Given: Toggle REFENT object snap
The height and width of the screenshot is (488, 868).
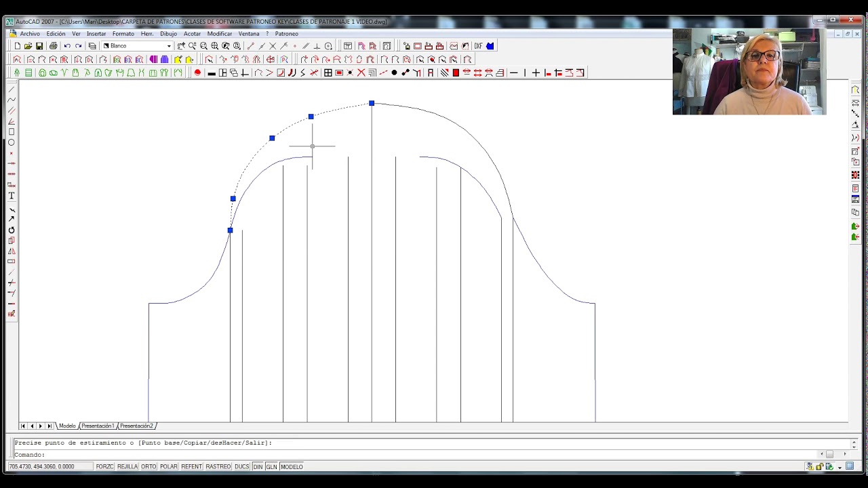Looking at the screenshot, I should (191, 466).
